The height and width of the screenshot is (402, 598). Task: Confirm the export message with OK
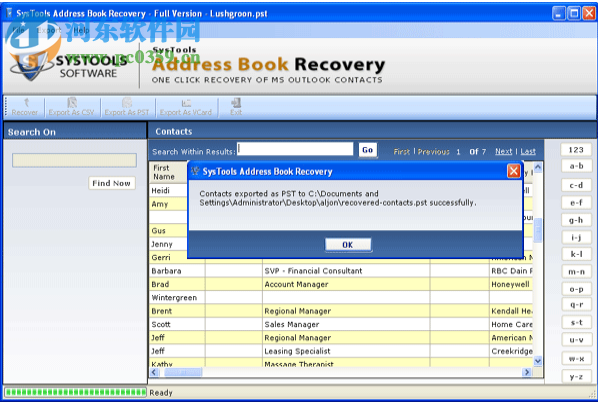348,244
